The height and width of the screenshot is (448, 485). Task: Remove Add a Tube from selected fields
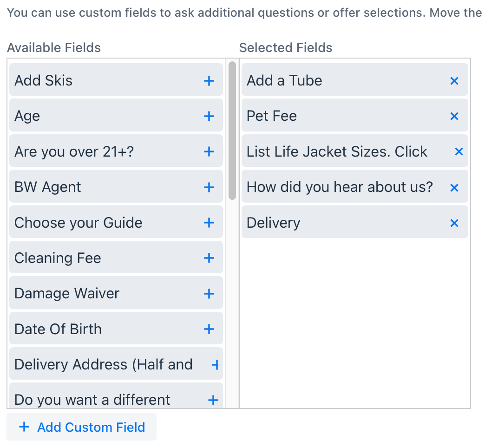454,81
